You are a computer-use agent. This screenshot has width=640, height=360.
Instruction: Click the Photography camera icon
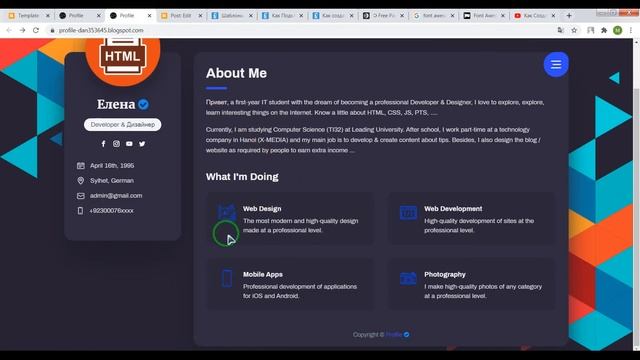[x=408, y=278]
